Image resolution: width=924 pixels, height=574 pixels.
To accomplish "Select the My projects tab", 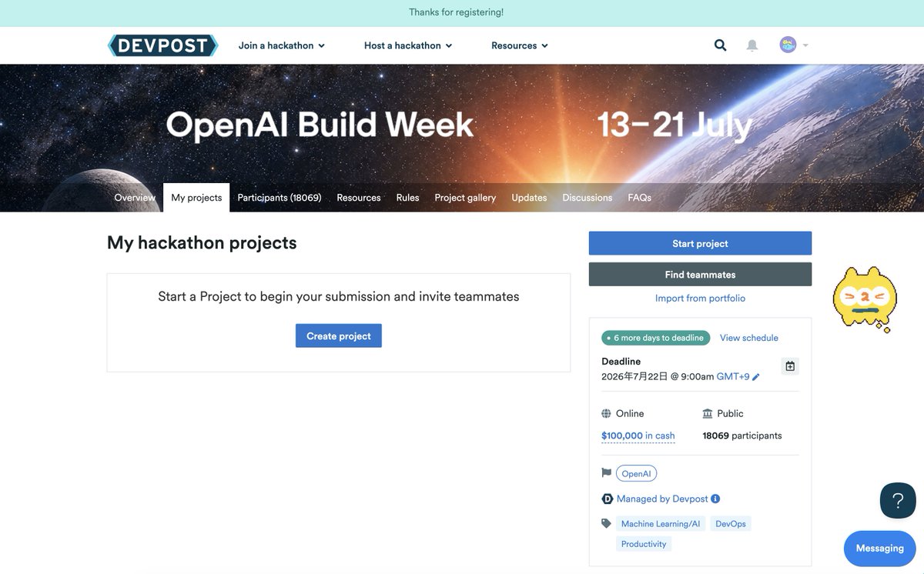I will click(x=196, y=198).
